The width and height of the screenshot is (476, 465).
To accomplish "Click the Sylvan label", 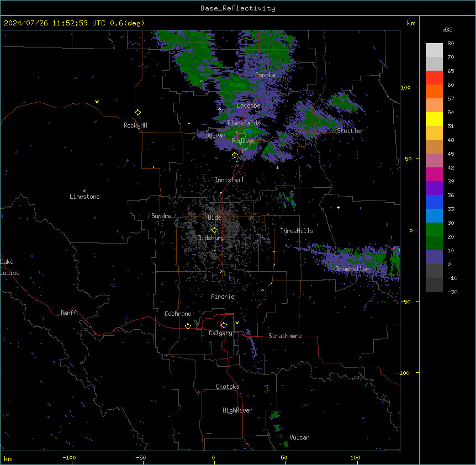I will (215, 135).
